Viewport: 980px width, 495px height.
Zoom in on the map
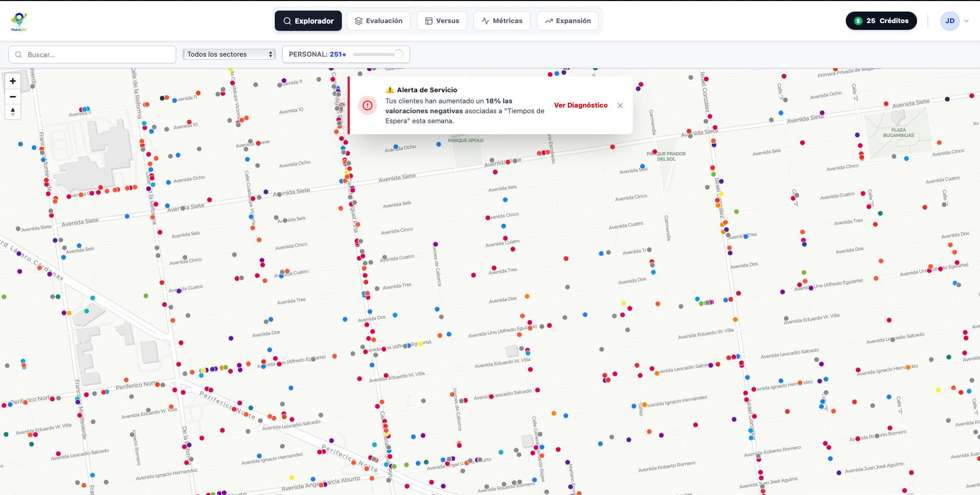pyautogui.click(x=13, y=81)
